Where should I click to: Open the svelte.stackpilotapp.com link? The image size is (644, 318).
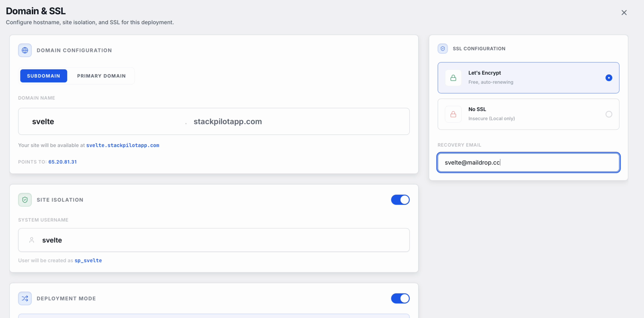point(123,145)
